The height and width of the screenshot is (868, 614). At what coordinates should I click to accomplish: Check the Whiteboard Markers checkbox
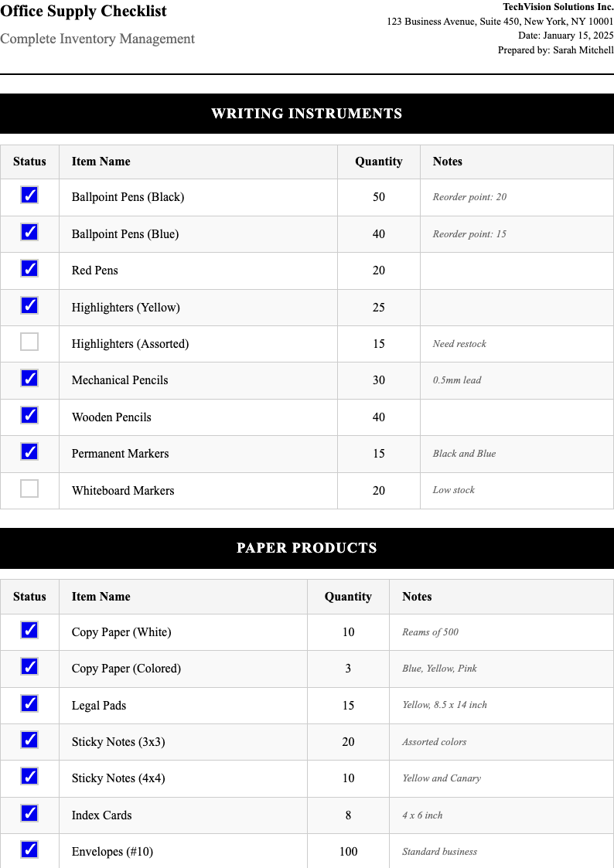pyautogui.click(x=29, y=488)
